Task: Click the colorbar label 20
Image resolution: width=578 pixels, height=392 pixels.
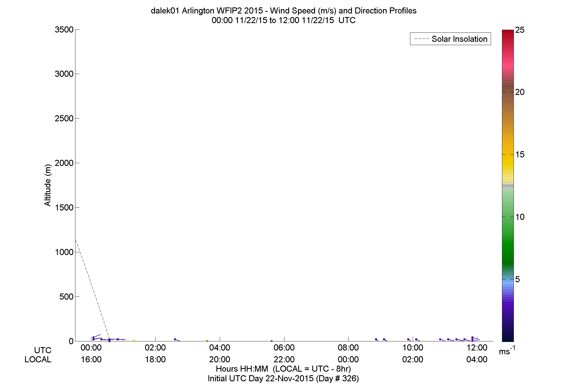Action: 520,92
